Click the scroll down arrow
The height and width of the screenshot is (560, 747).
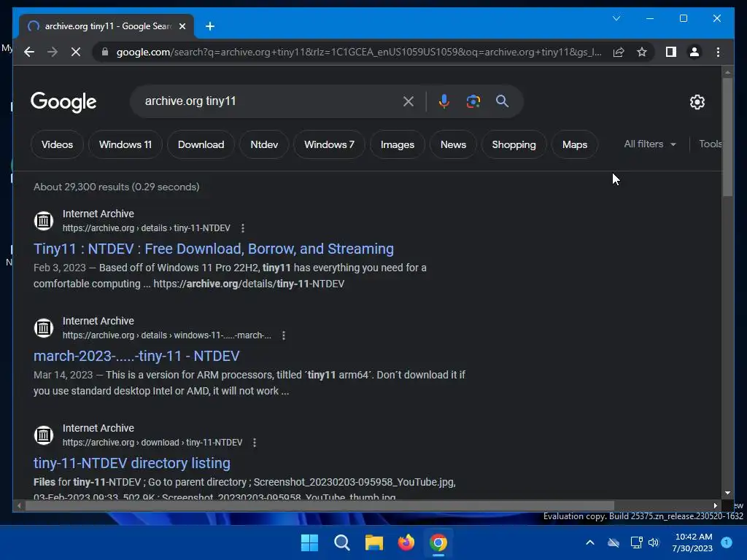(x=727, y=494)
